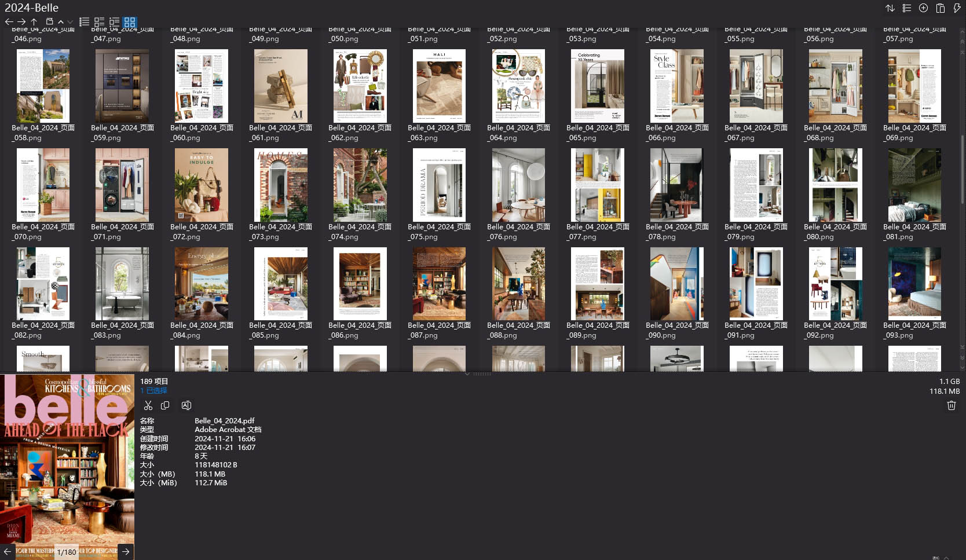Click file name Belle_04_2024_页面_070.png

pos(43,232)
